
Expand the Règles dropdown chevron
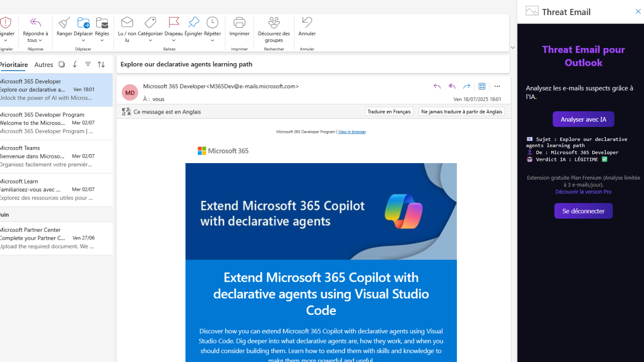coord(102,41)
